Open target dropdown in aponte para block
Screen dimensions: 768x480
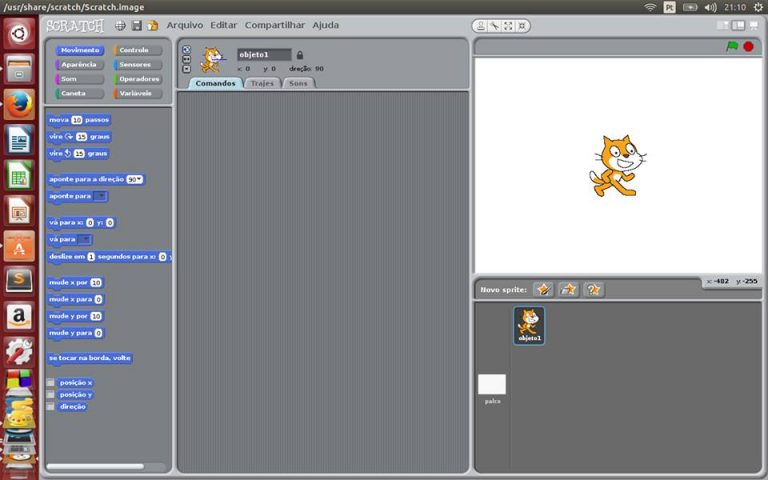coord(100,196)
